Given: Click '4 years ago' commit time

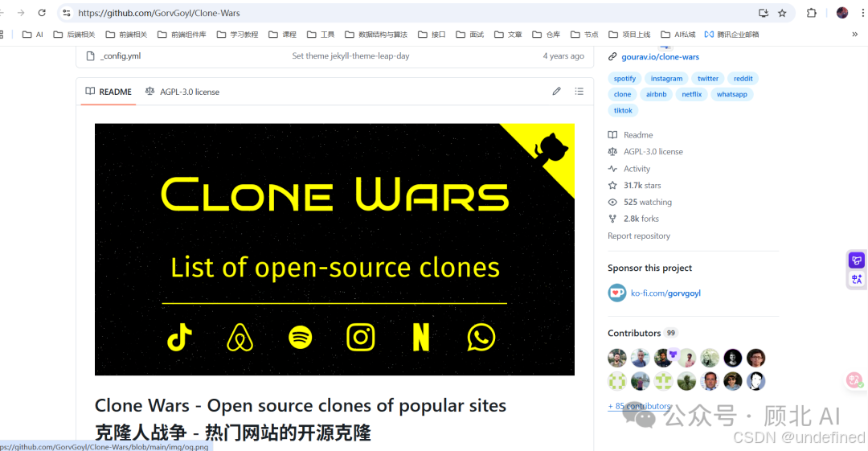Looking at the screenshot, I should [x=563, y=56].
